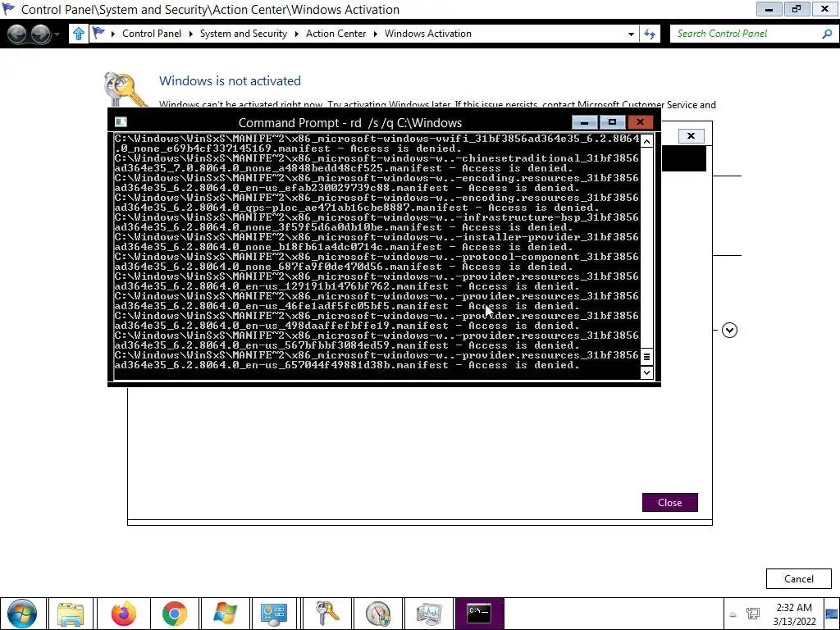Click Command Prompt scrollbar down arrow
Viewport: 840px width, 630px height.
coord(646,372)
